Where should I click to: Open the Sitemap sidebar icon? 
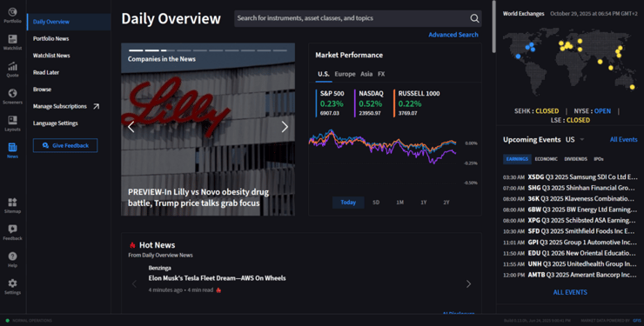click(12, 205)
